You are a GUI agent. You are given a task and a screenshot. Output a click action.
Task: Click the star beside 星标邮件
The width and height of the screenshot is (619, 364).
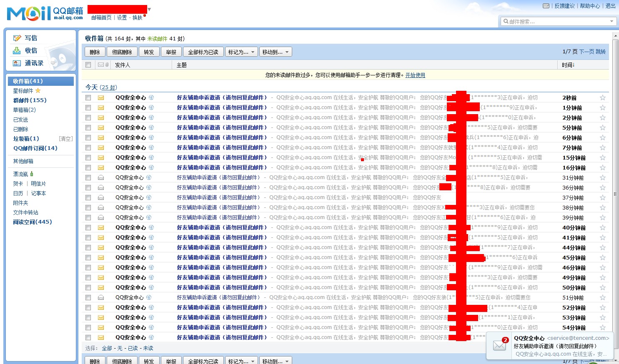[38, 90]
